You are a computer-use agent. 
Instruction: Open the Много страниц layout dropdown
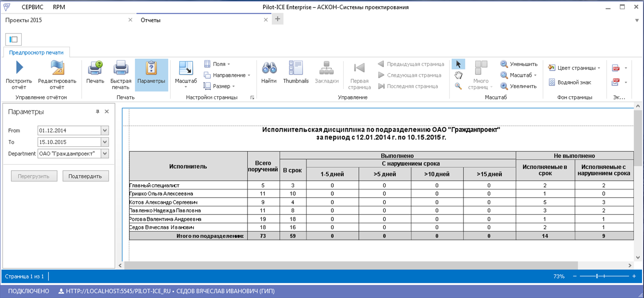click(x=481, y=74)
